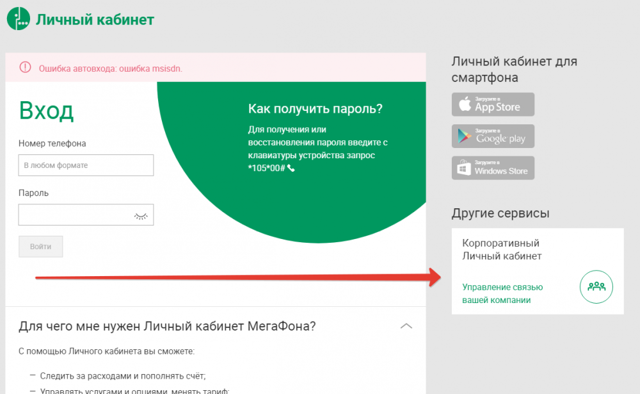Click the Ошибка автовхода error message text
Viewport: 640px width, 394px height.
click(110, 69)
